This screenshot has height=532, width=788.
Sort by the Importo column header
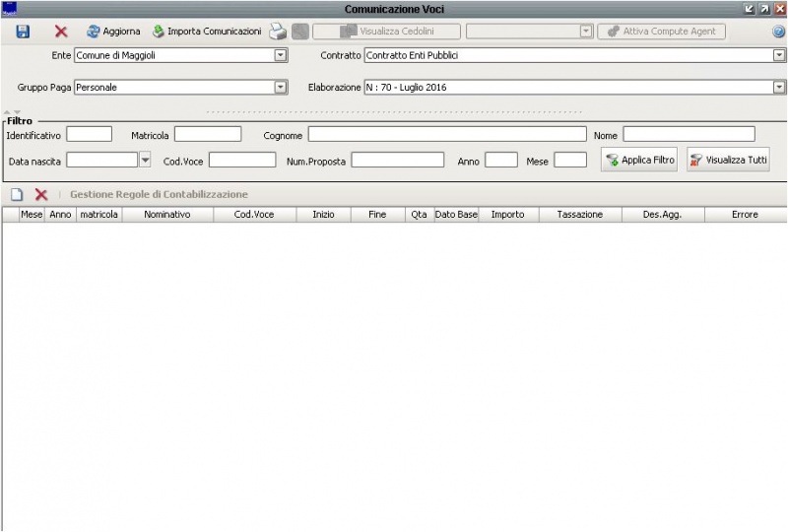(508, 214)
